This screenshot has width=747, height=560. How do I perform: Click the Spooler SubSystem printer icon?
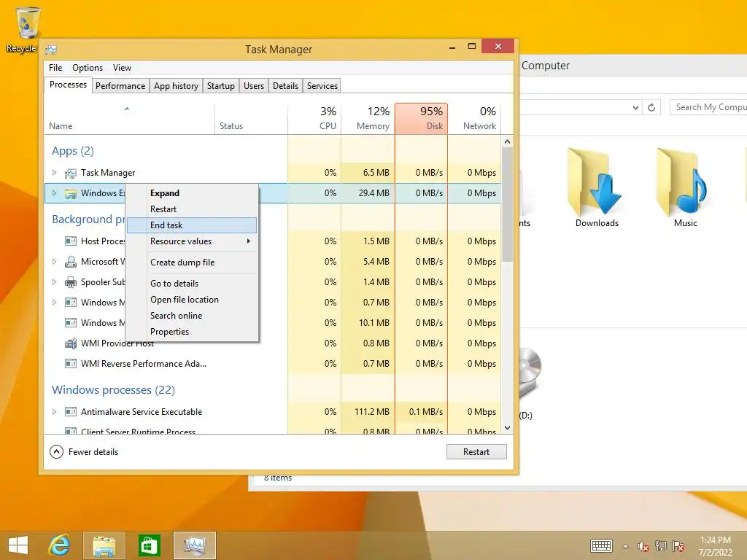[x=71, y=282]
